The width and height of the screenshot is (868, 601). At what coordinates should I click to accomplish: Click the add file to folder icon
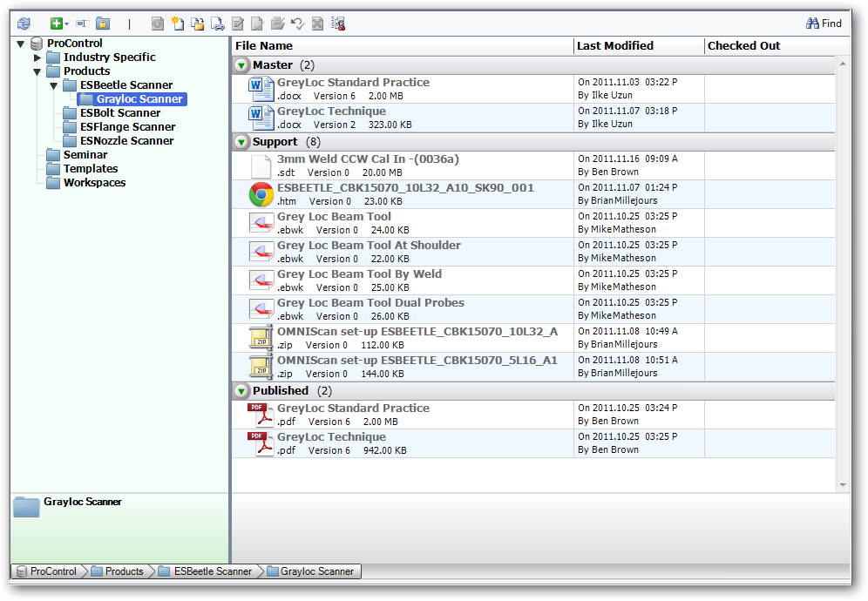(198, 24)
